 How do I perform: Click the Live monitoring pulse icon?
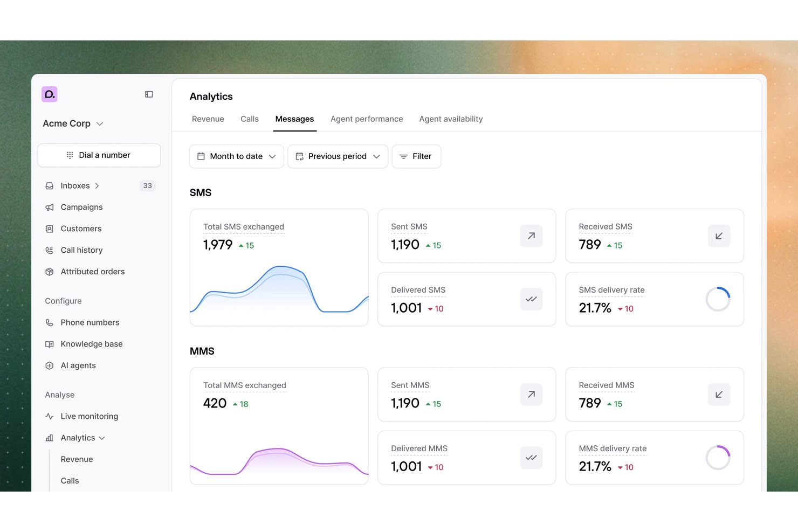point(50,416)
